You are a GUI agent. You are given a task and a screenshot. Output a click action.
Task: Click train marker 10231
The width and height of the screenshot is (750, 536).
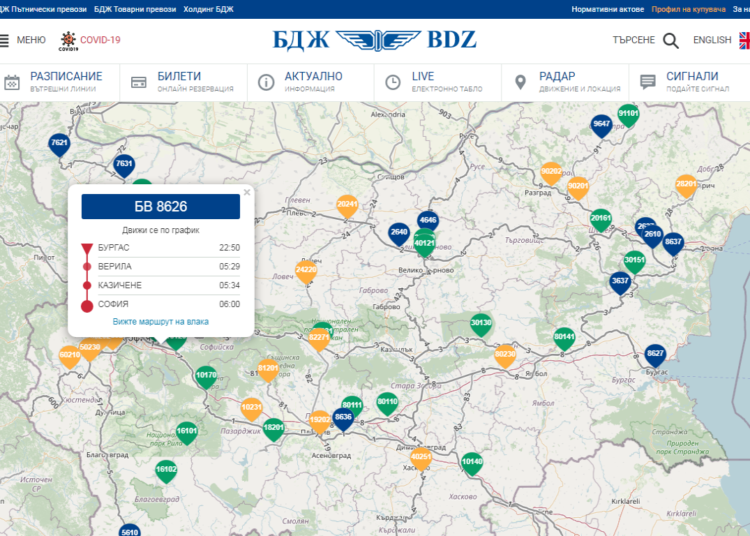(252, 409)
